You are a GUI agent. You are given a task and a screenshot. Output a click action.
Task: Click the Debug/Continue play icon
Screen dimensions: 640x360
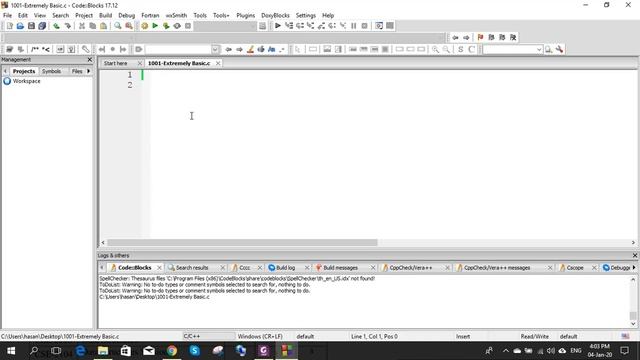[278, 26]
